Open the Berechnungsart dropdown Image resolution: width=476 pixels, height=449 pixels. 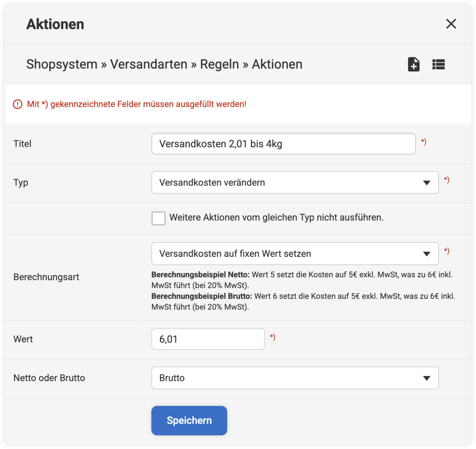(x=295, y=254)
